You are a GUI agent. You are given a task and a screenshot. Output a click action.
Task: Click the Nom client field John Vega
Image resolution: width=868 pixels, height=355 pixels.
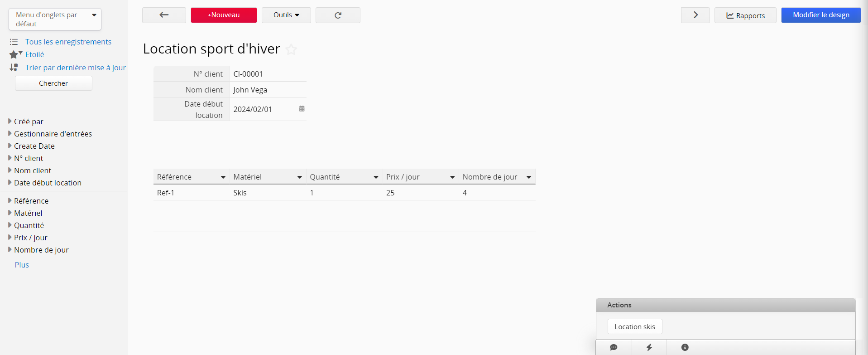pyautogui.click(x=267, y=90)
